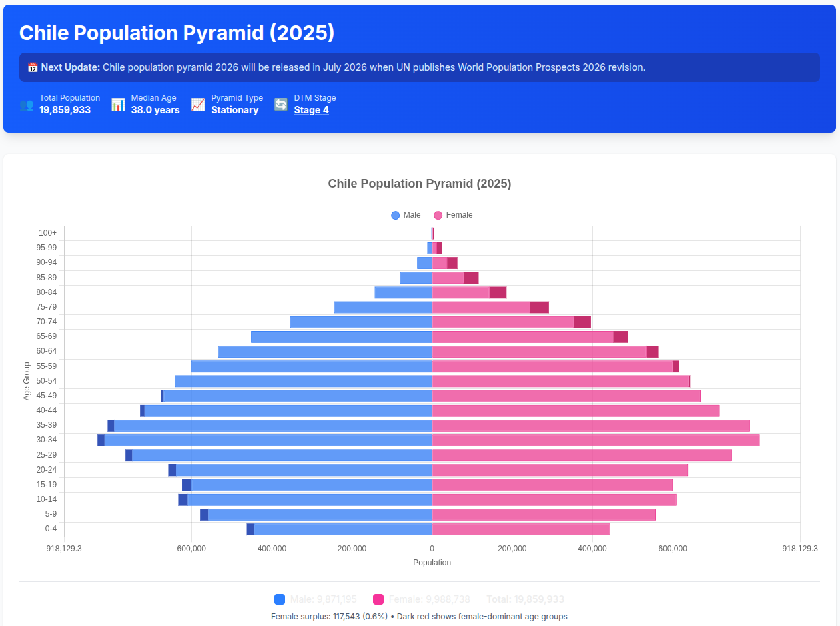Toggle the Male legend series in chart
The image size is (840, 626).
[406, 215]
